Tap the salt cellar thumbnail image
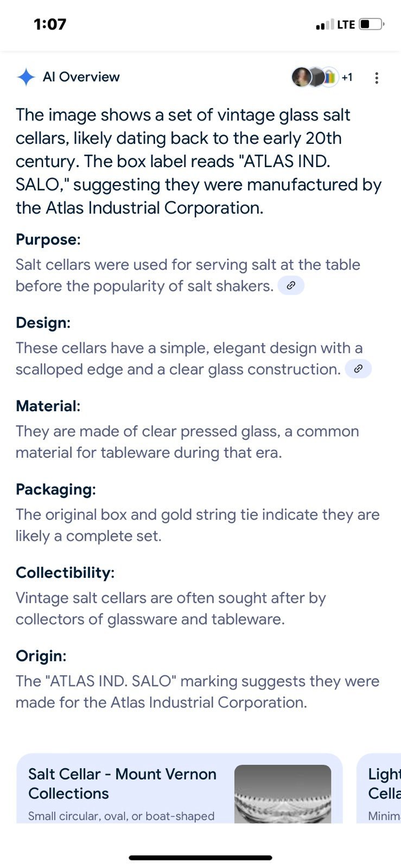This screenshot has height=868, width=401. [x=283, y=794]
